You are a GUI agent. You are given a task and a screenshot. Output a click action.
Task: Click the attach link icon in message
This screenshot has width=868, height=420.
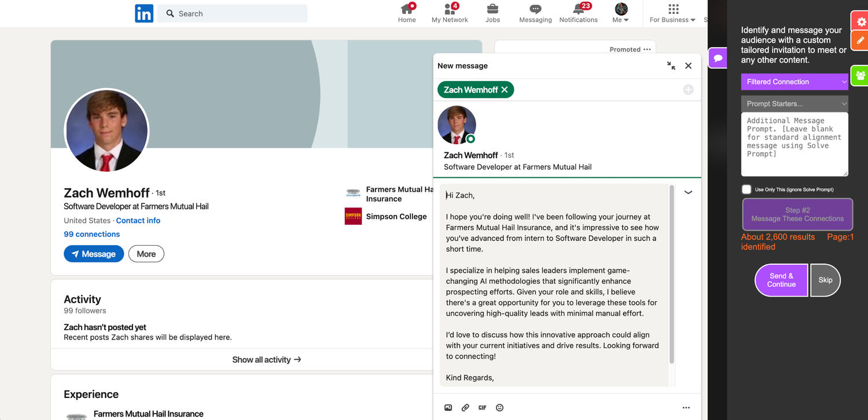465,408
